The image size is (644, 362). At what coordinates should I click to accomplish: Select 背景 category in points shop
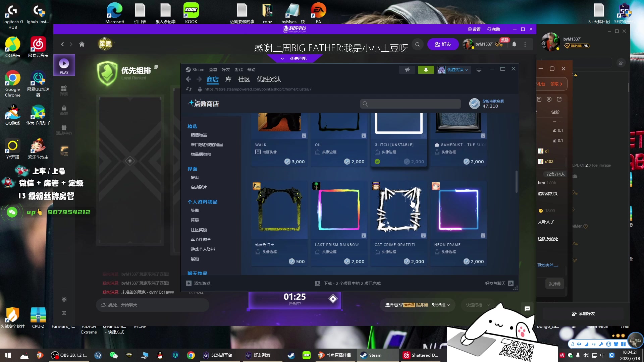coord(195,220)
